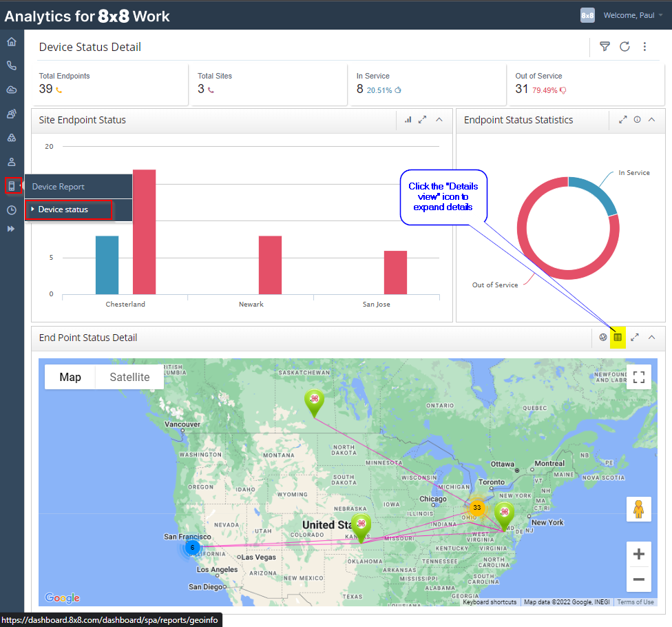Zoom in on the map
672x627 pixels.
click(x=638, y=554)
